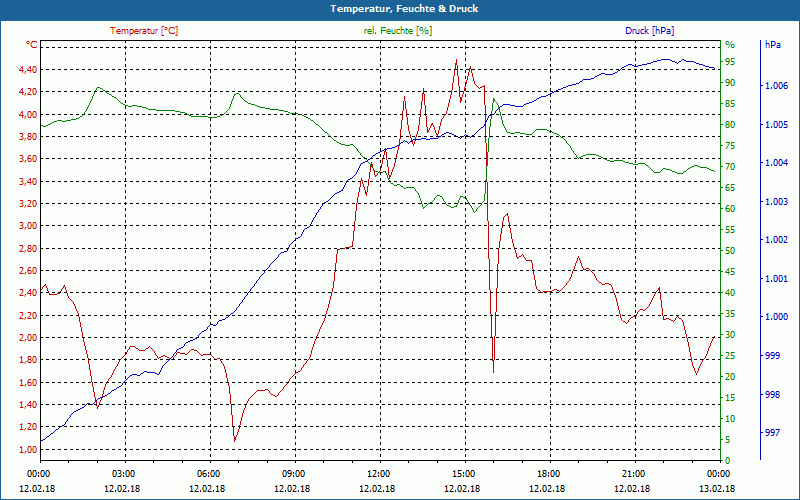
Task: Click the % unit label on humidity axis
Action: (x=730, y=45)
